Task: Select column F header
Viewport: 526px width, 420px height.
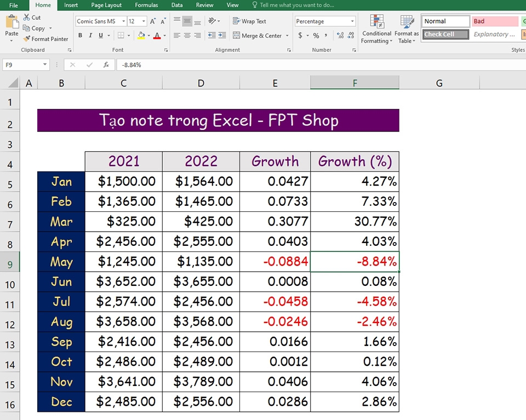Action: point(355,83)
